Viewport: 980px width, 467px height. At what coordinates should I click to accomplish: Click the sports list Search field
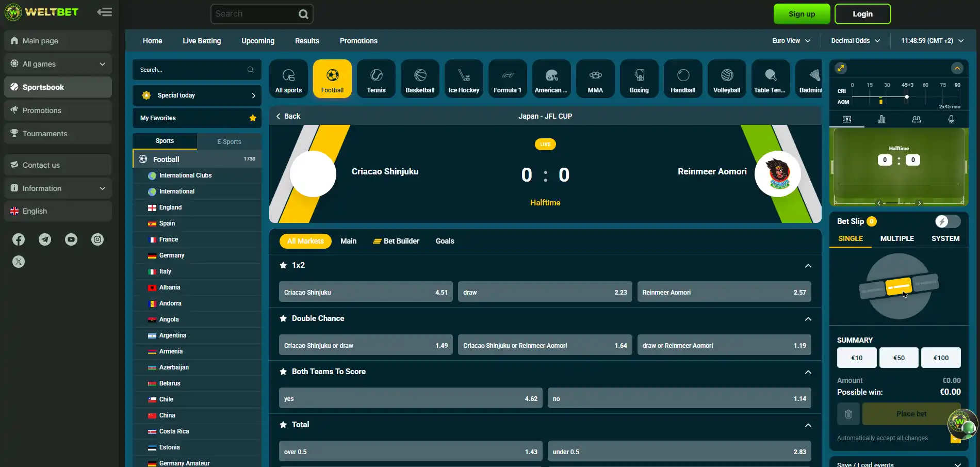click(x=197, y=70)
